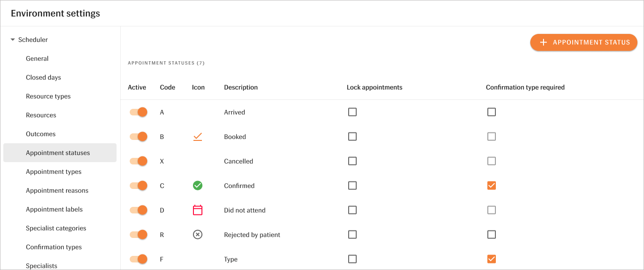This screenshot has height=270, width=644.
Task: Open Specialist categories in sidebar
Action: click(56, 229)
